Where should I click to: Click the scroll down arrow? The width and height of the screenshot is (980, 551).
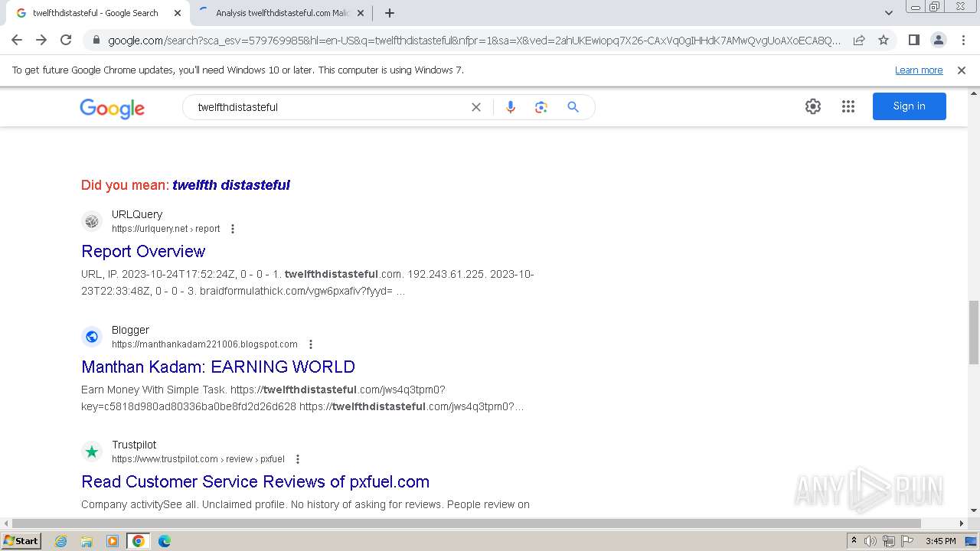tap(974, 510)
